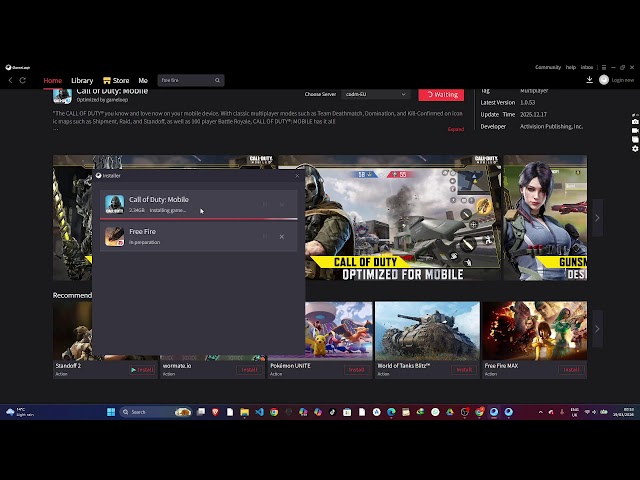Click 'Installing game...' status text

pyautogui.click(x=168, y=210)
